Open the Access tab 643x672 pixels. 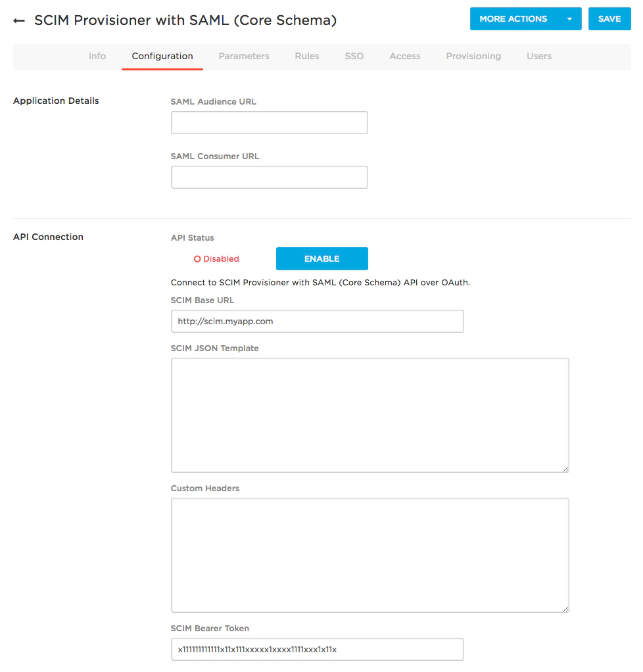coord(404,56)
